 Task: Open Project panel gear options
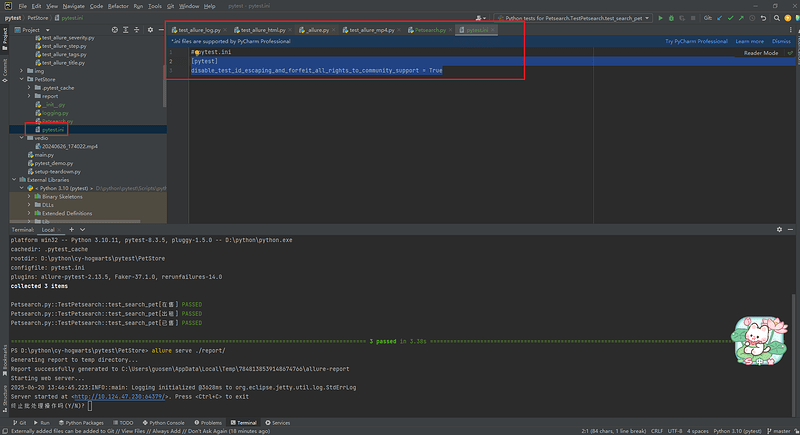point(150,30)
